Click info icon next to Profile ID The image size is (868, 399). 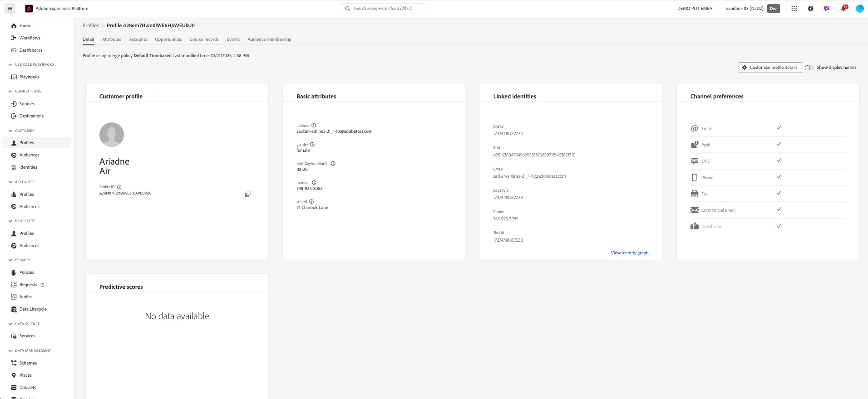point(119,187)
